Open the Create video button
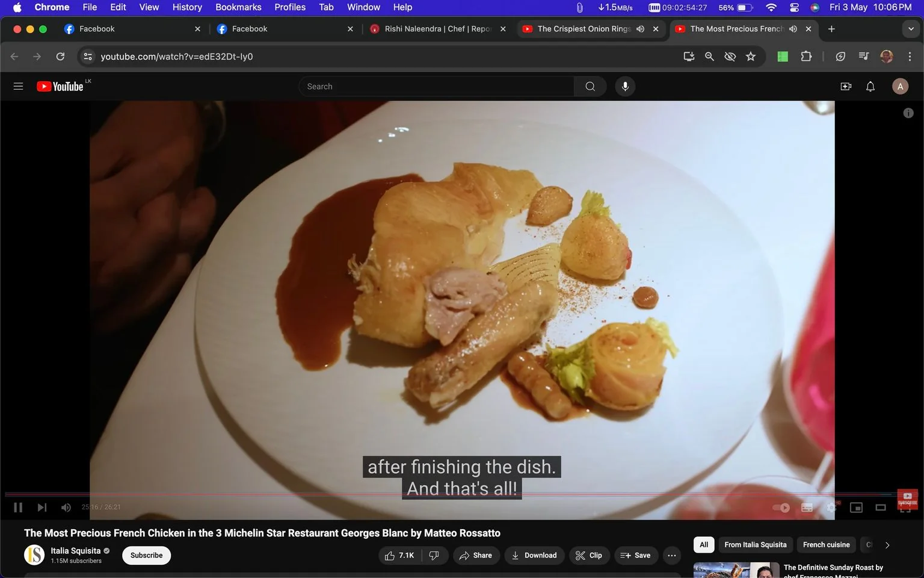This screenshot has height=578, width=924. click(x=846, y=86)
